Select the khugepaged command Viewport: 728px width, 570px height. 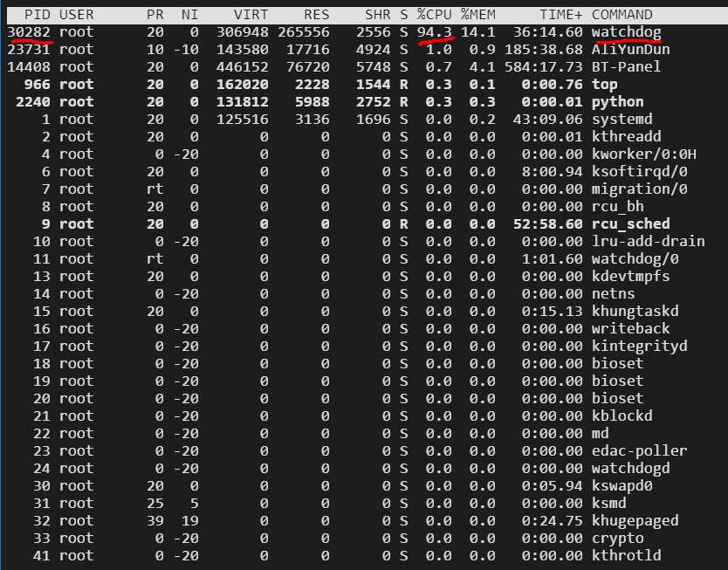click(x=635, y=521)
